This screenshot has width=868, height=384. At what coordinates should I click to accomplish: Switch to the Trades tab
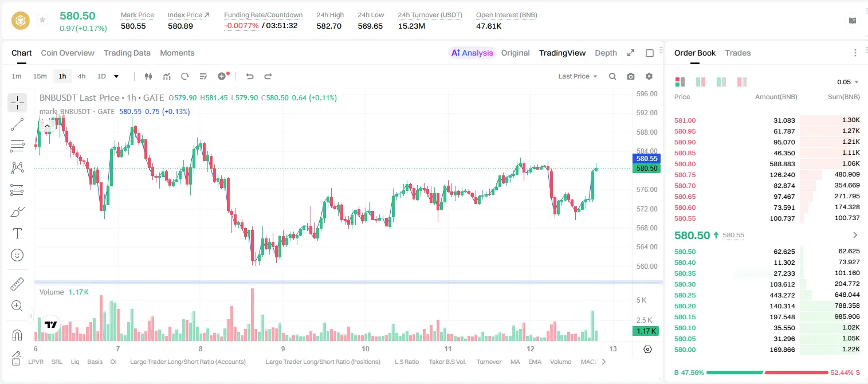(x=738, y=53)
